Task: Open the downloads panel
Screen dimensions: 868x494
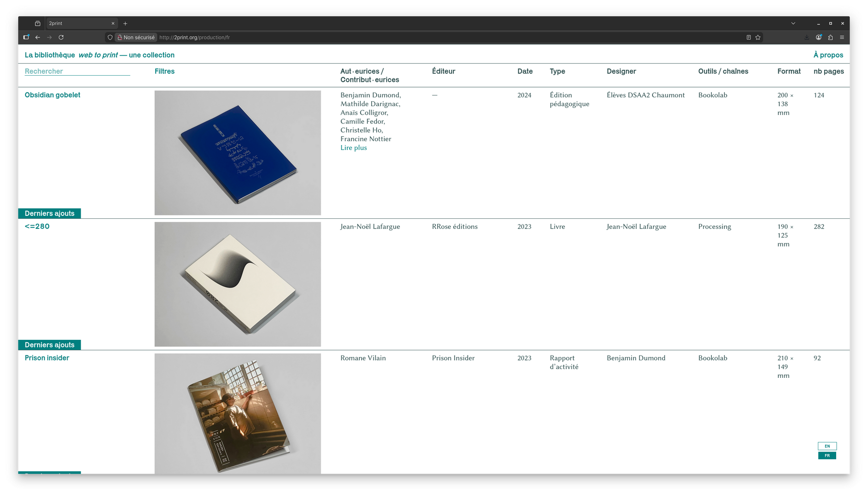Action: point(807,37)
